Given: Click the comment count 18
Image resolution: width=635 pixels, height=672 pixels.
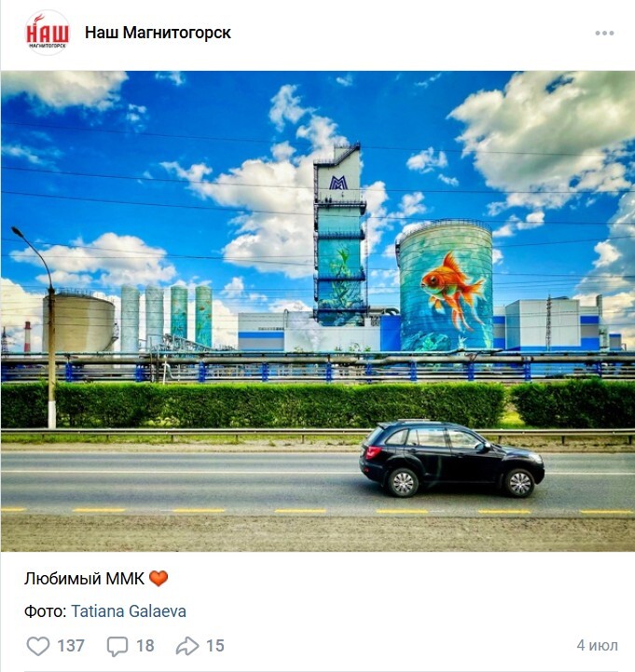Looking at the screenshot, I should [145, 645].
